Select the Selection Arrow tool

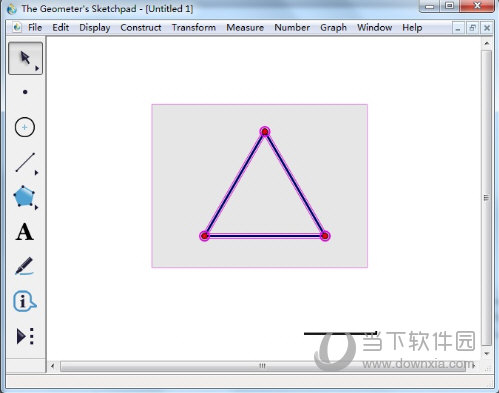click(25, 58)
